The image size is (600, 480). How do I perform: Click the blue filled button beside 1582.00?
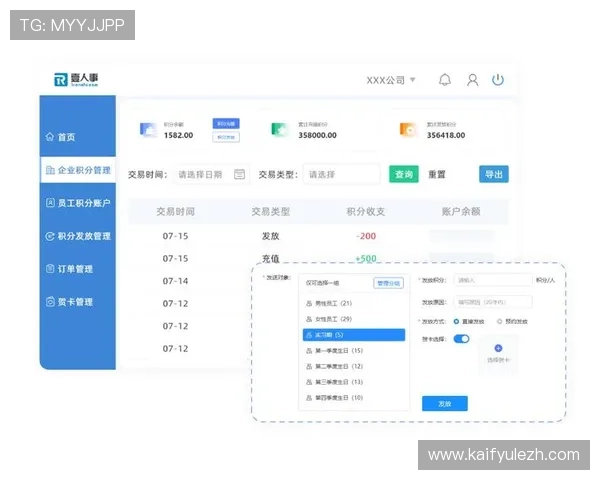tap(226, 124)
